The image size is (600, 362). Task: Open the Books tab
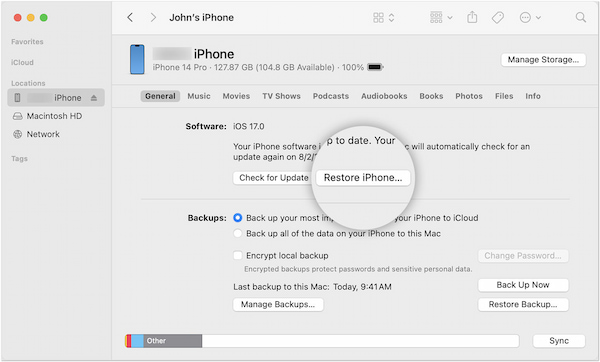tap(431, 96)
